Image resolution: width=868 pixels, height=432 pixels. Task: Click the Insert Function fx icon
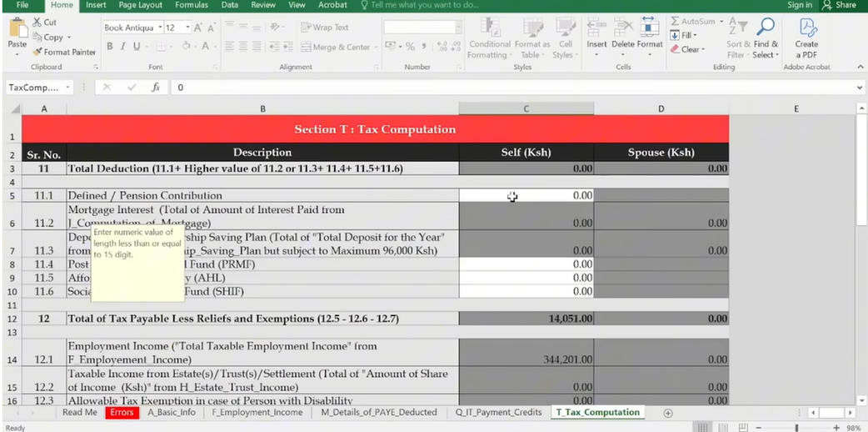pos(155,87)
